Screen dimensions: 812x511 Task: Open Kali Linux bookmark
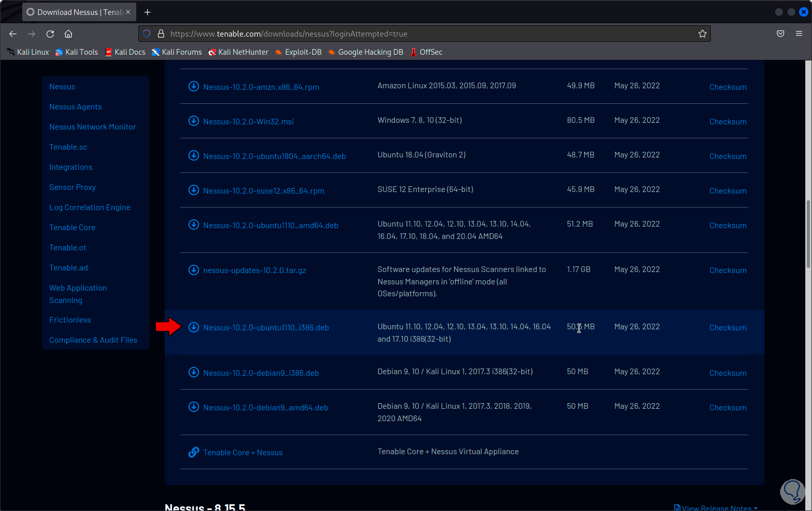point(28,52)
